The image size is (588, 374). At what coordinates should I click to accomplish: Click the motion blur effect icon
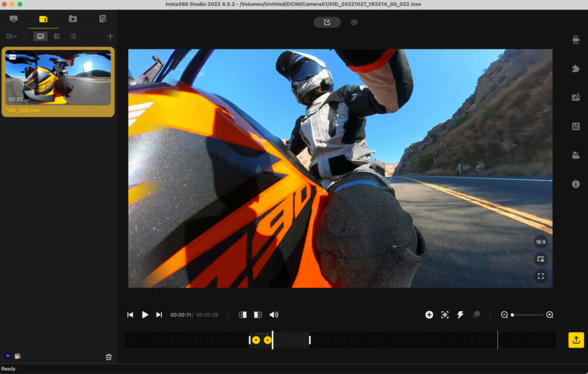pyautogui.click(x=476, y=315)
